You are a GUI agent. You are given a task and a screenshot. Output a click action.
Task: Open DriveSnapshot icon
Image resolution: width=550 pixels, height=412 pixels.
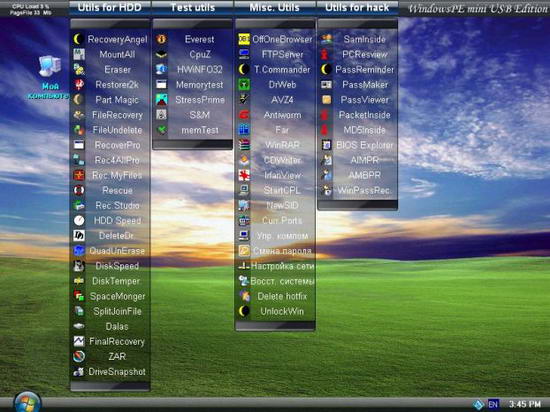coord(79,371)
